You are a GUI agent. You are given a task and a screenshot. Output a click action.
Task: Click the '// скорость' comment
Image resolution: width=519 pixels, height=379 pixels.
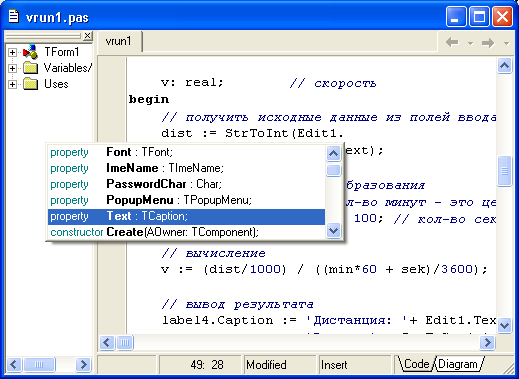(x=333, y=83)
